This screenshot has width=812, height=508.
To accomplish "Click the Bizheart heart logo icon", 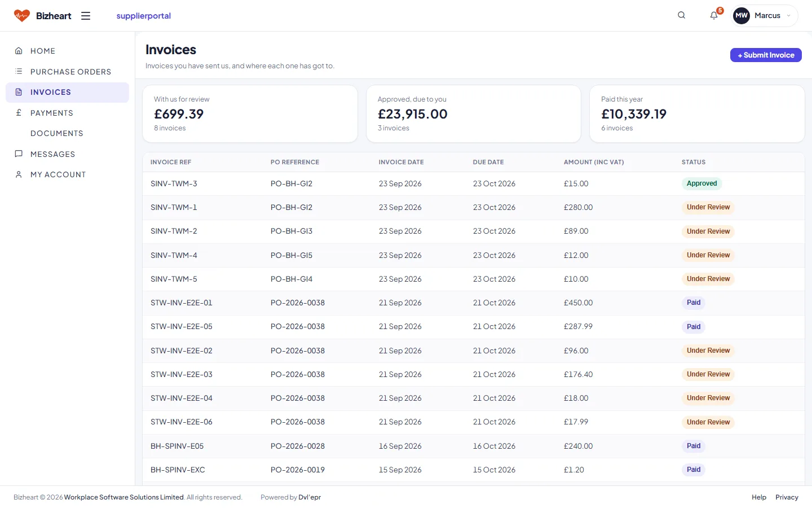I will pyautogui.click(x=22, y=16).
